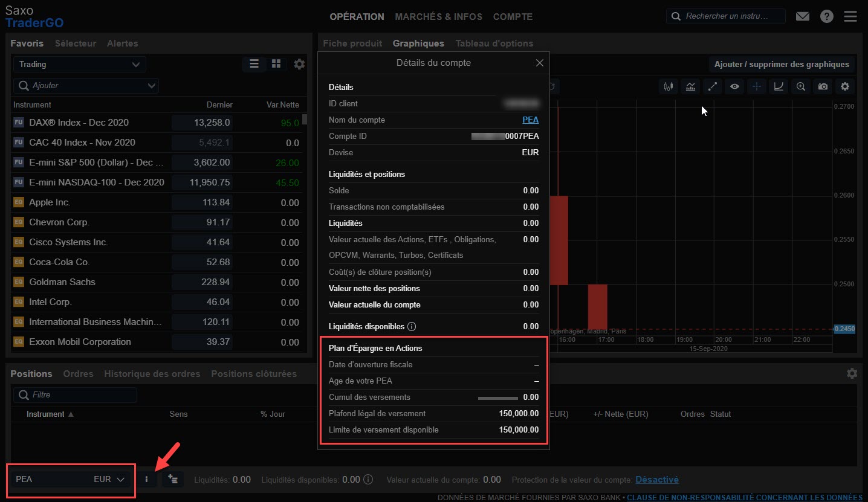Viewport: 868px width, 502px height.
Task: Open the COMPTE menu
Action: click(x=513, y=17)
